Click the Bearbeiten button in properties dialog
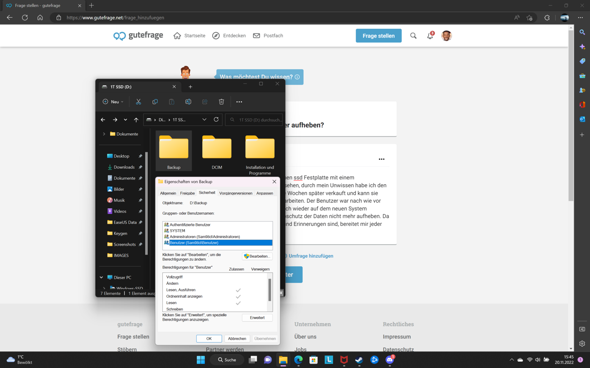The width and height of the screenshot is (590, 368). click(257, 256)
